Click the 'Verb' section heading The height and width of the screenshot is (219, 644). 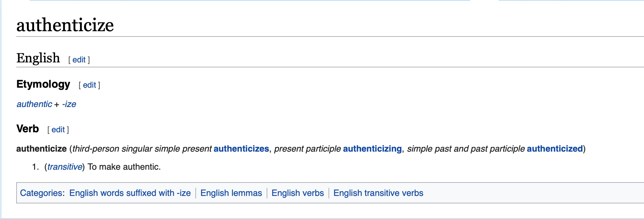click(28, 129)
